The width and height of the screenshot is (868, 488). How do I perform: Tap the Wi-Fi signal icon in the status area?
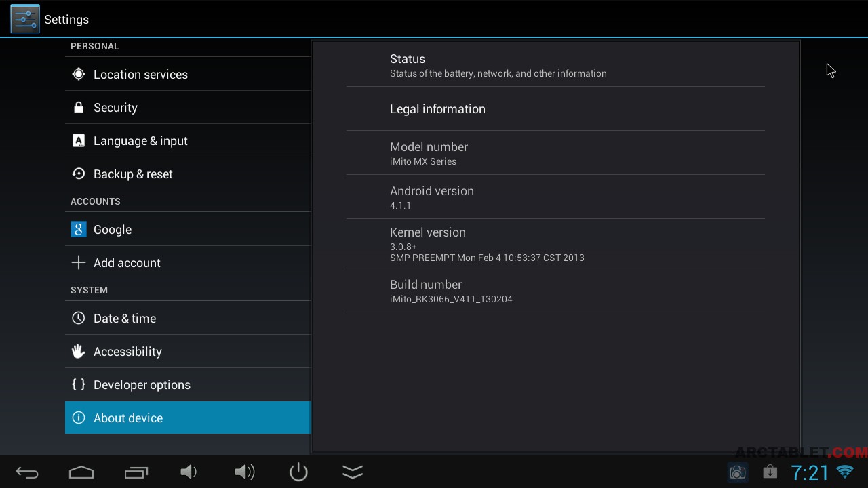(x=845, y=472)
